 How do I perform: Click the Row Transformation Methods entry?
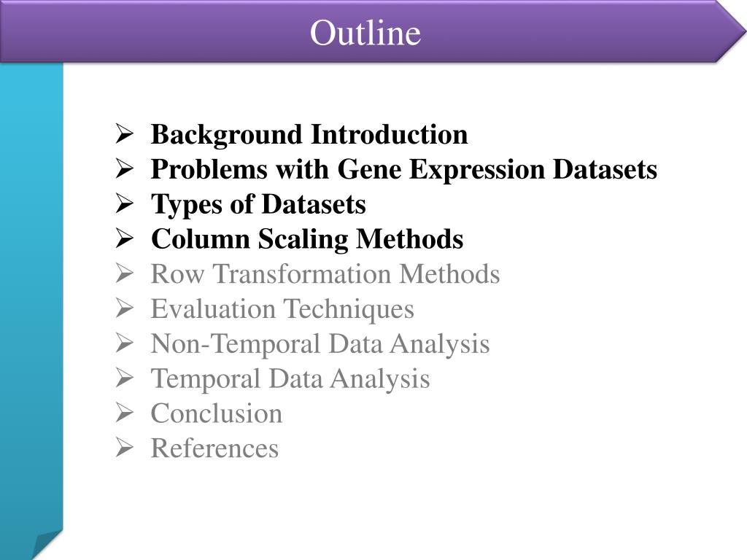(x=325, y=275)
